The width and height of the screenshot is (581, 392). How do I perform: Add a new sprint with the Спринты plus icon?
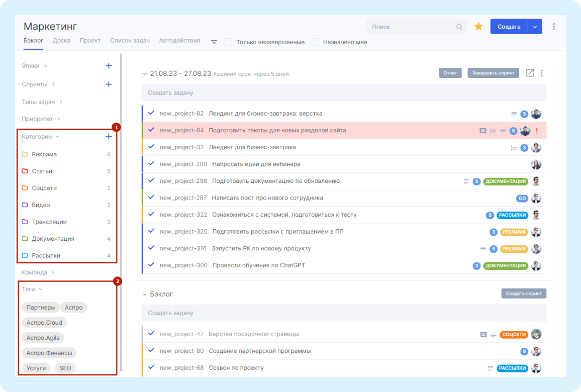(109, 84)
